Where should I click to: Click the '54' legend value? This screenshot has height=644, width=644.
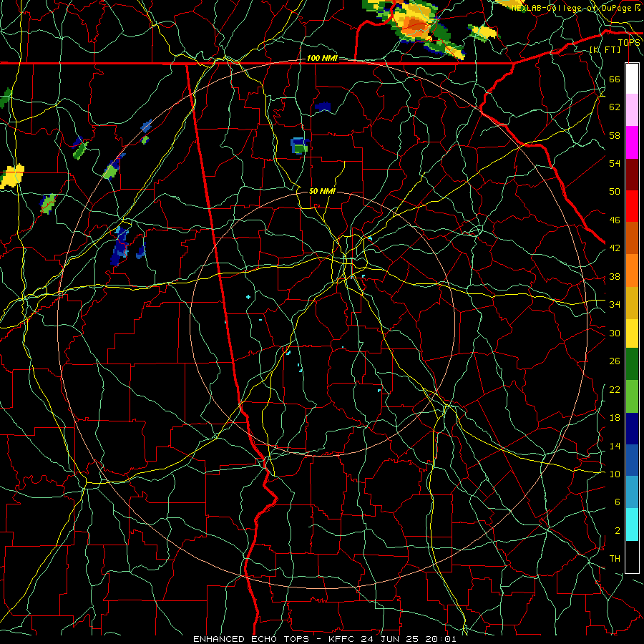(x=615, y=163)
